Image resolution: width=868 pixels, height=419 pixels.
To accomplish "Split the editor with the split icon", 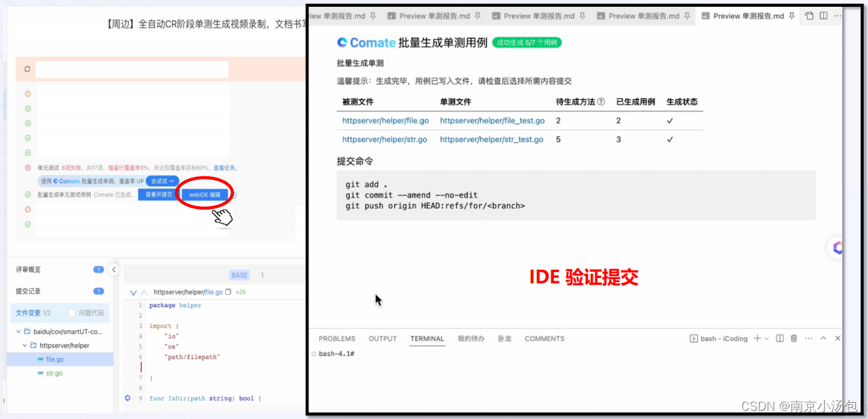I will 823,16.
